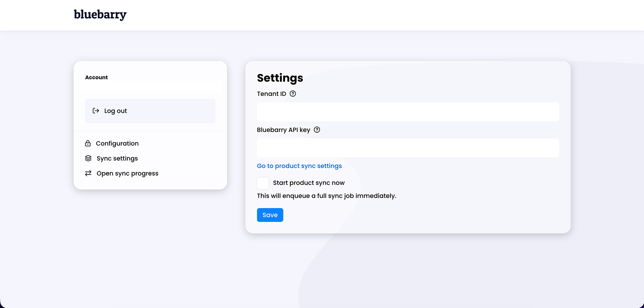Viewport: 644px width, 308px height.
Task: Click the Bluebarry API key label text
Action: [x=283, y=130]
